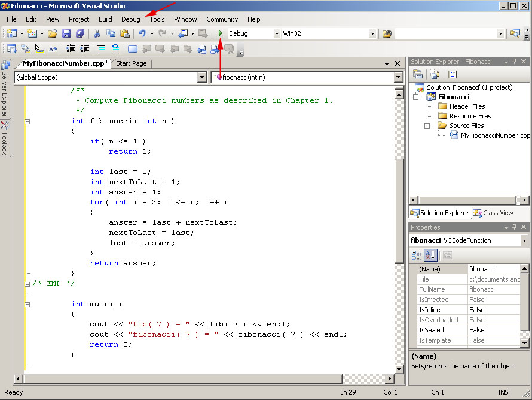532x400 pixels.
Task: Start debugging with the green play arrow
Action: (220, 33)
